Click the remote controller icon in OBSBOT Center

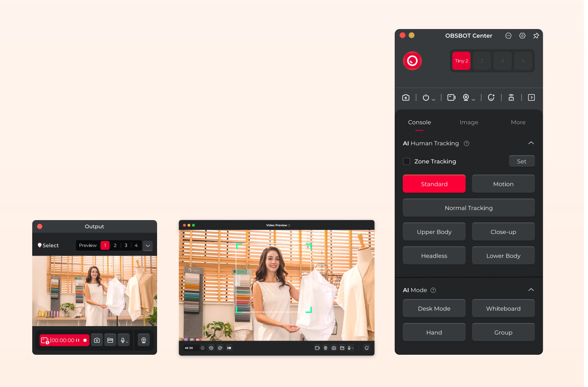pyautogui.click(x=511, y=98)
